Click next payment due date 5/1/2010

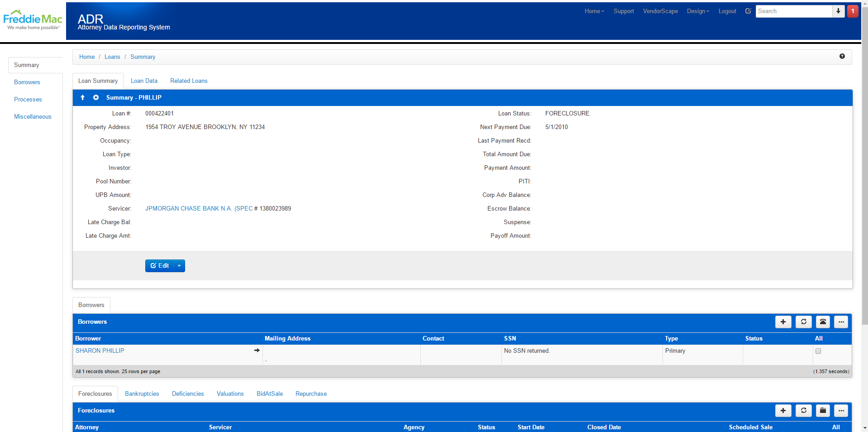coord(556,127)
